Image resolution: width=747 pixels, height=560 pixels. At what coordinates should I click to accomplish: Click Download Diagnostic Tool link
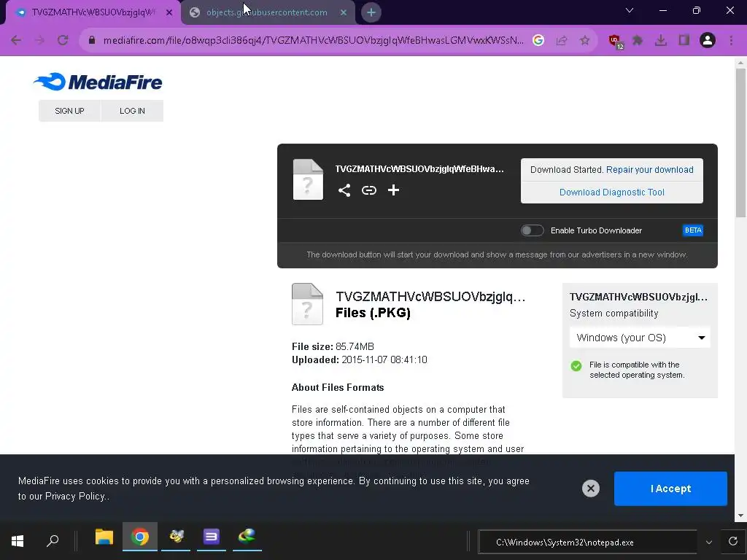(x=612, y=192)
